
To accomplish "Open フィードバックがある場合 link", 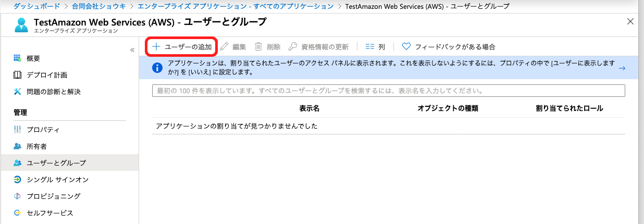I will pyautogui.click(x=455, y=47).
